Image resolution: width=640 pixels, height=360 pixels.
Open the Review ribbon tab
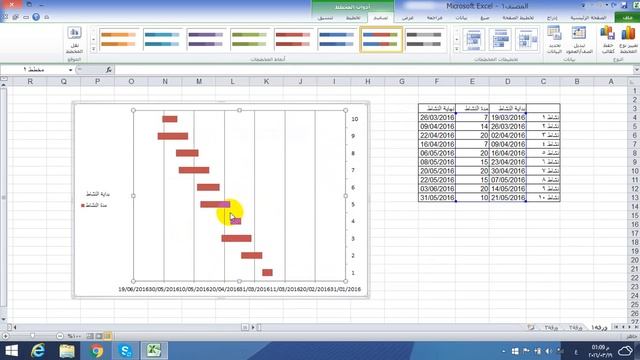[435, 18]
